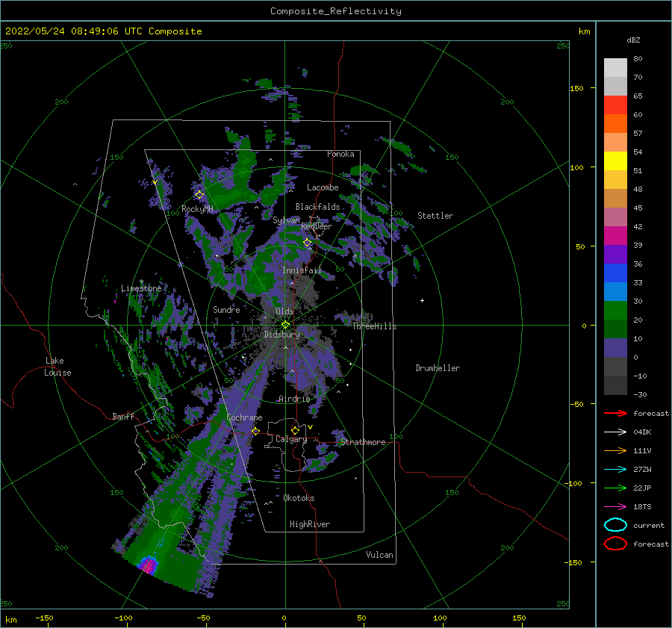
Task: Click the Stettler city label
Action: [435, 216]
